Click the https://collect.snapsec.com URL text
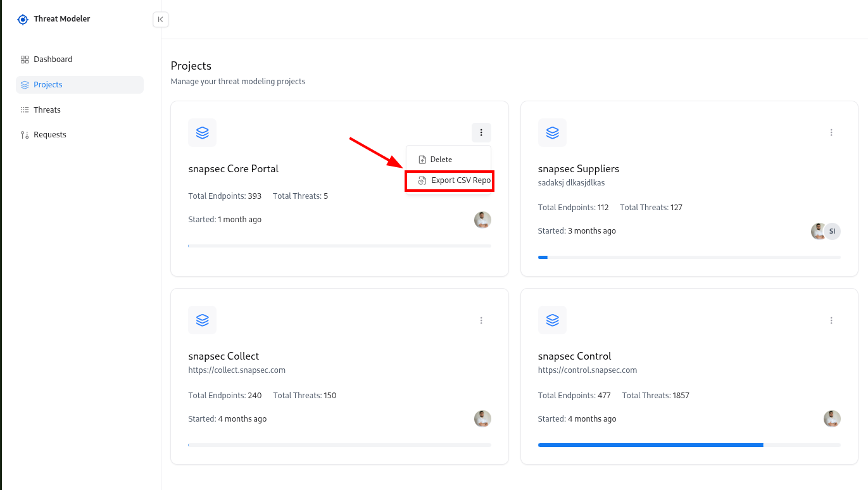The width and height of the screenshot is (868, 490). pyautogui.click(x=237, y=370)
